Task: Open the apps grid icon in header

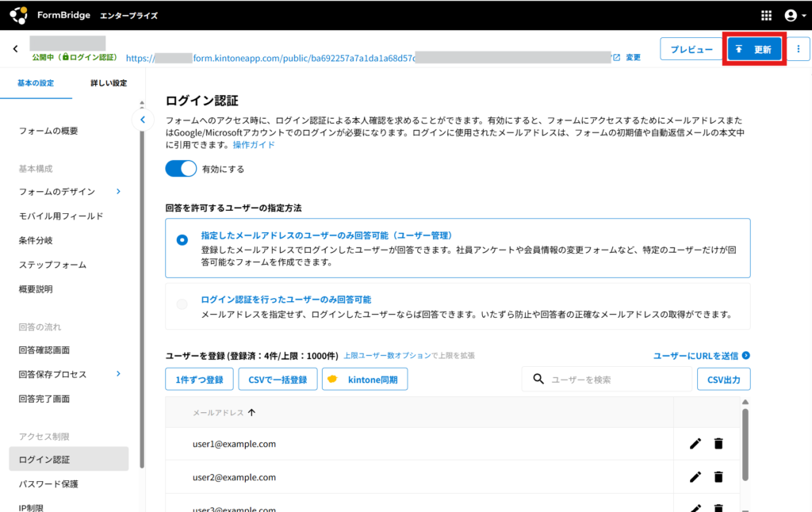Action: tap(766, 15)
